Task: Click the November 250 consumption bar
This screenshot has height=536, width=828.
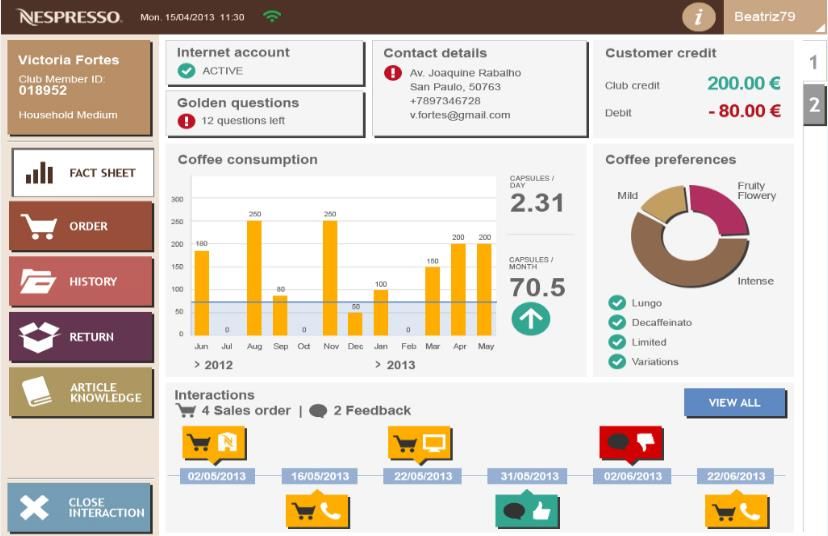Action: (330, 278)
